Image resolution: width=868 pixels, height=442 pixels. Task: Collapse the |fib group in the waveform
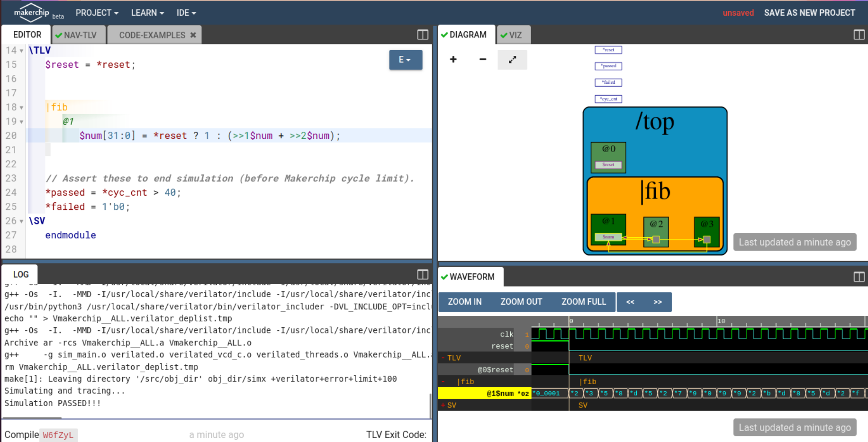[x=443, y=381]
